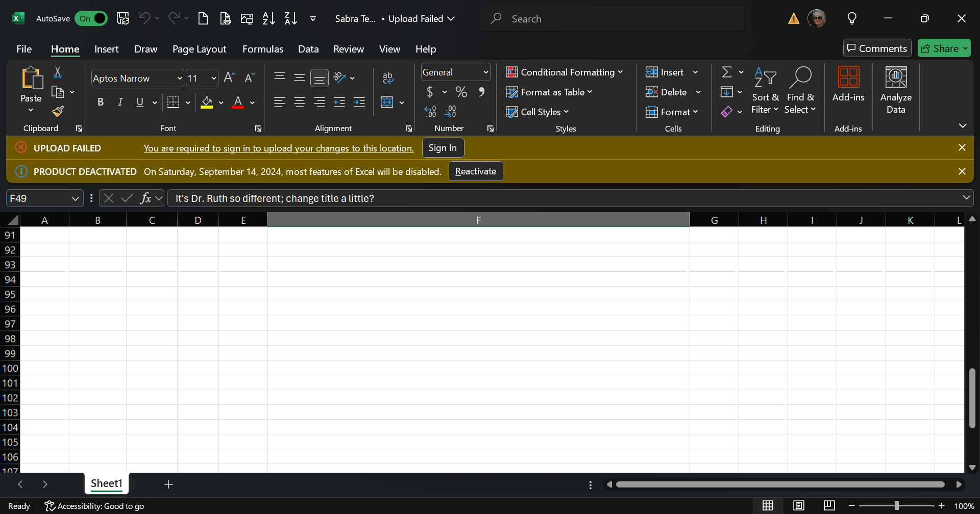Click the Fill Color yellow swatch

tap(207, 102)
